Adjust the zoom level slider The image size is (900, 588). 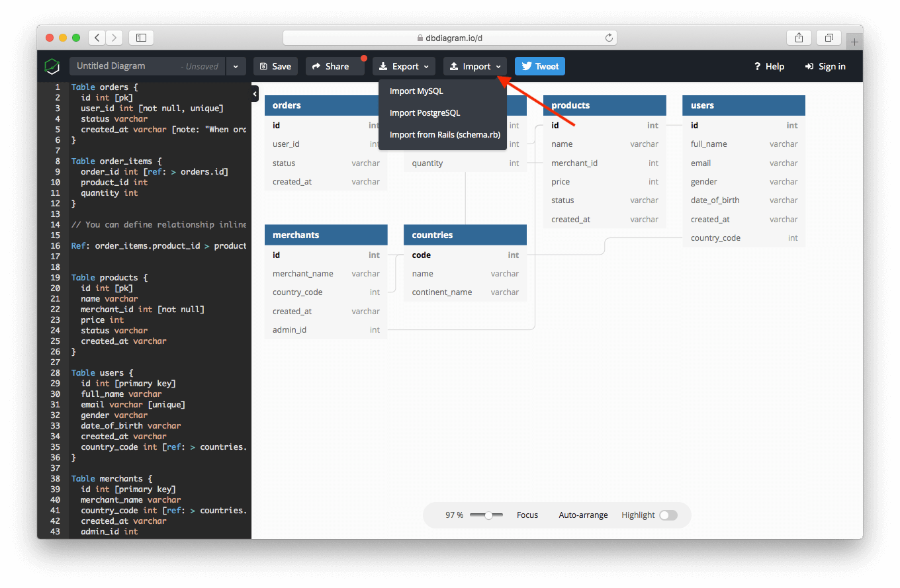point(488,515)
